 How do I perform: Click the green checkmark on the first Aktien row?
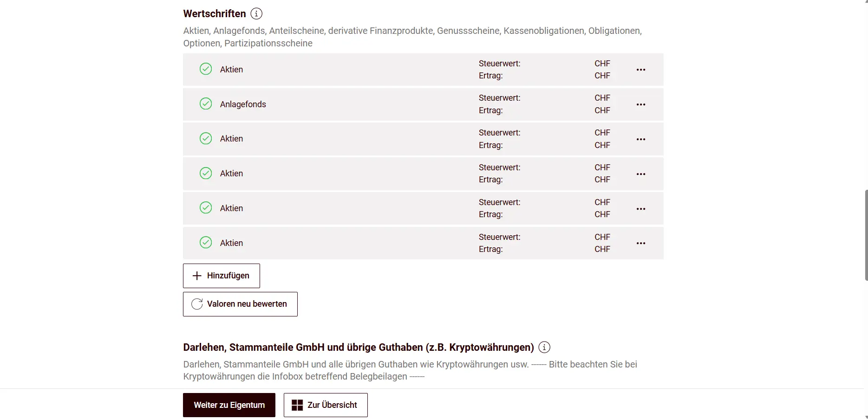coord(206,69)
